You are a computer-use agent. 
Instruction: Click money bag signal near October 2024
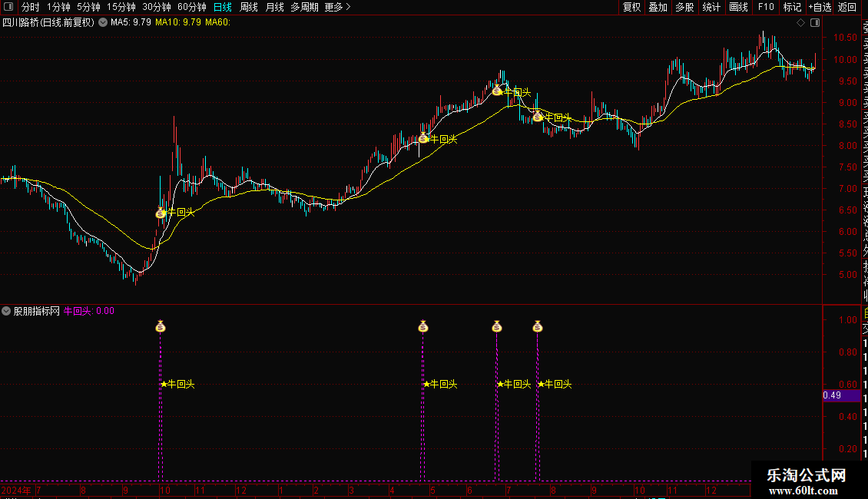(161, 213)
